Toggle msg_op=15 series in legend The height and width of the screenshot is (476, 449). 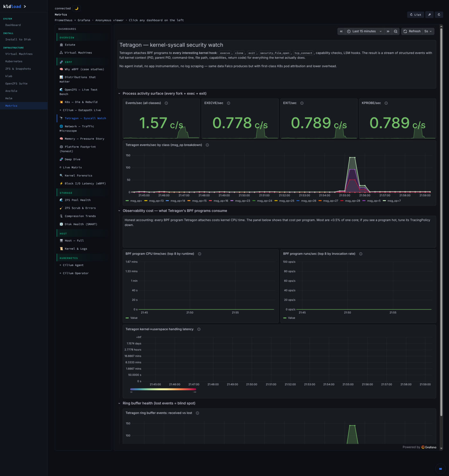[x=197, y=201]
